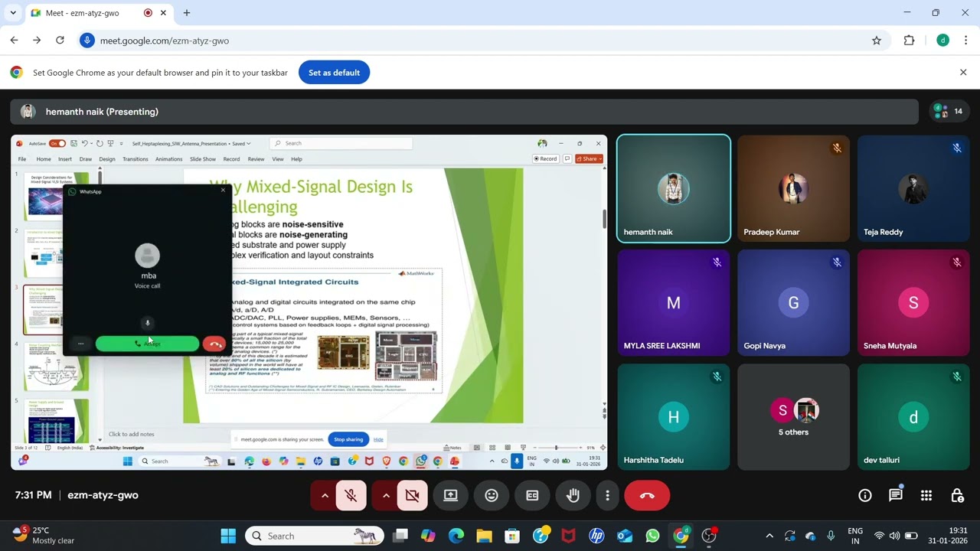
Task: Open a new Chrome tab
Action: (x=187, y=13)
